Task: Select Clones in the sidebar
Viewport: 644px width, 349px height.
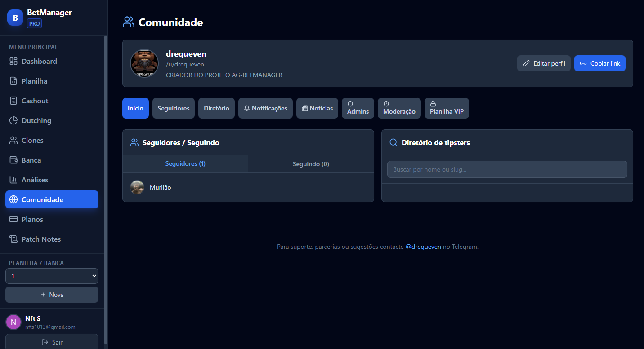Action: click(31, 140)
